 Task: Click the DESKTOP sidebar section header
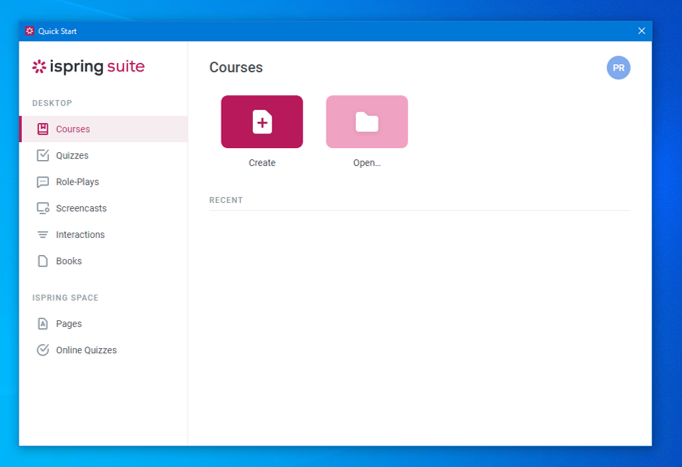52,103
